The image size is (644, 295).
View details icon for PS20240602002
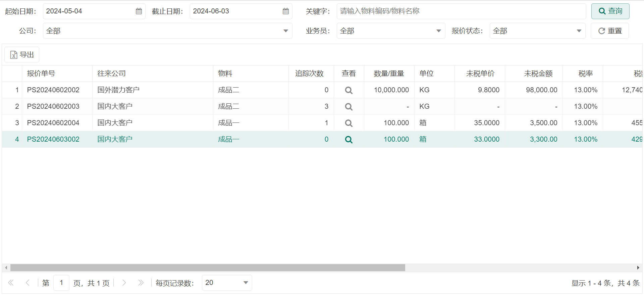coord(349,90)
